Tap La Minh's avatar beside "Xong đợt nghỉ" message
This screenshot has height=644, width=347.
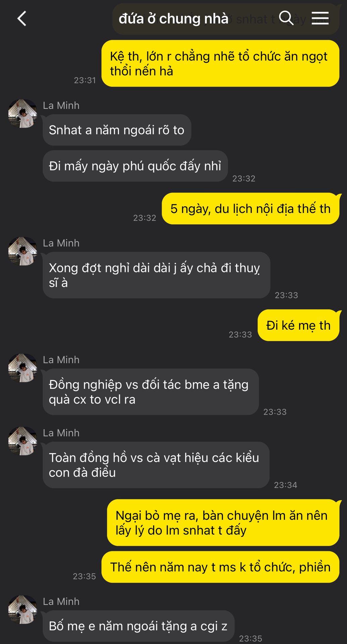(x=22, y=251)
